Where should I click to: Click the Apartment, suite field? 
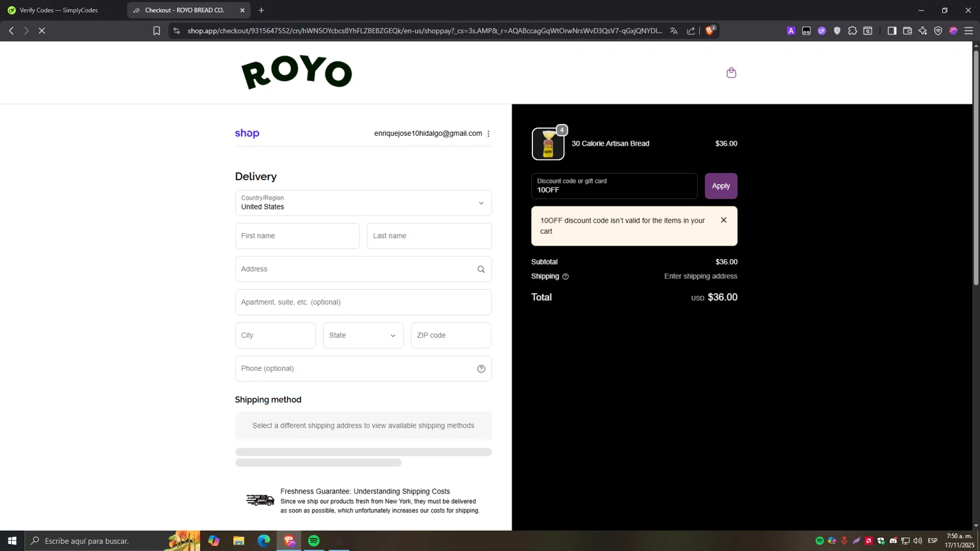point(363,302)
